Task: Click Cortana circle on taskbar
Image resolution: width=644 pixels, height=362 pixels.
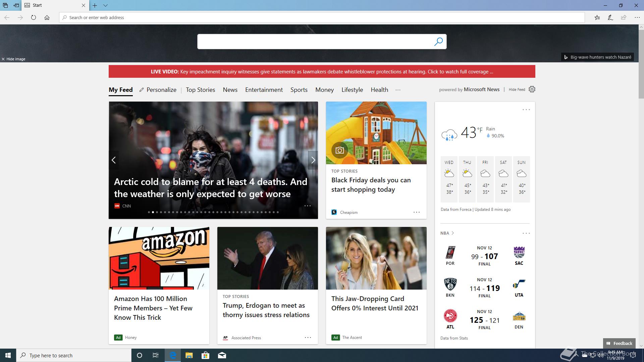Action: (x=140, y=355)
